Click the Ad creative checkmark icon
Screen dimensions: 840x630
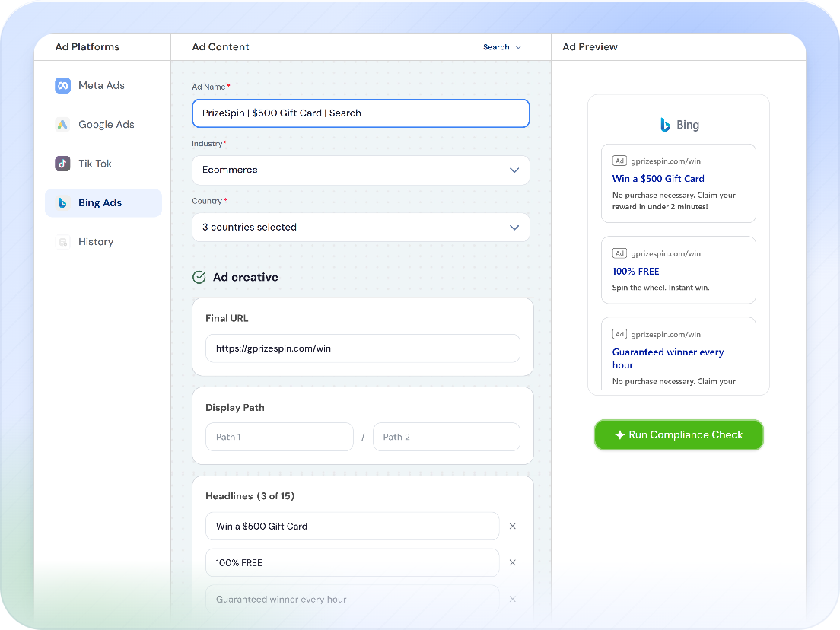199,277
